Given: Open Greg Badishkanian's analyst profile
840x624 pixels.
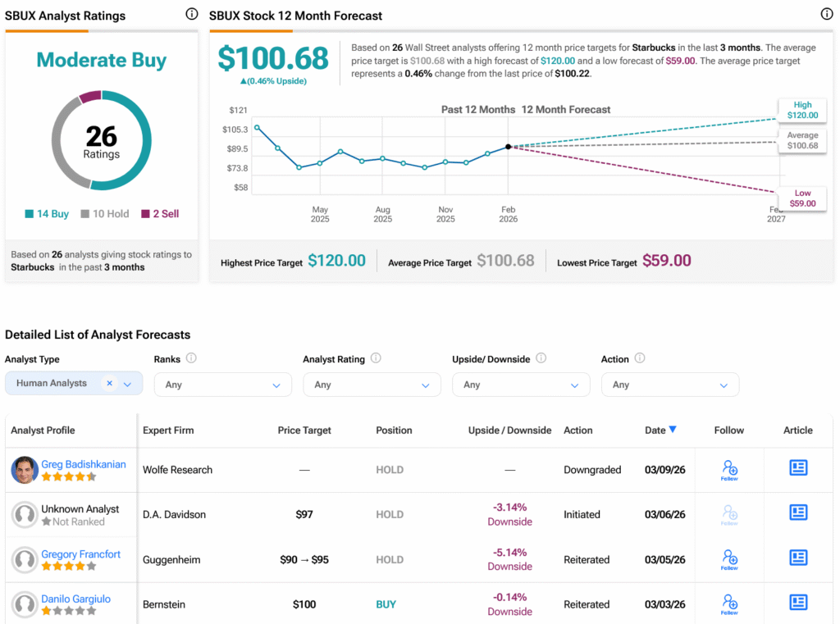Looking at the screenshot, I should tap(84, 464).
